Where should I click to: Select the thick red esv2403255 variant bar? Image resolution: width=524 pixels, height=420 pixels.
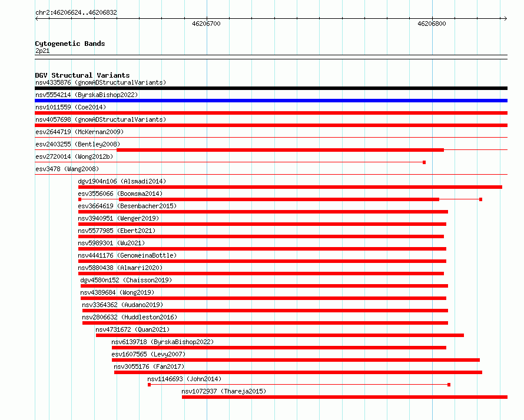point(280,150)
